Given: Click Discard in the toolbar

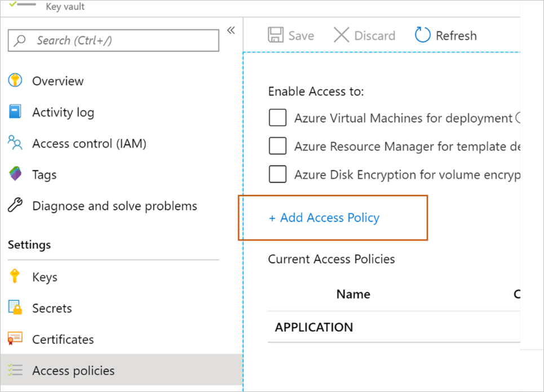Looking at the screenshot, I should [x=365, y=36].
